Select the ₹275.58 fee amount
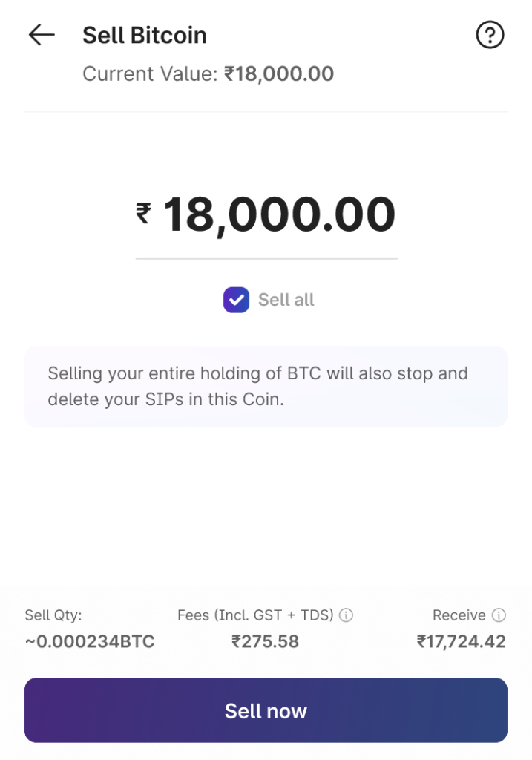532x760 pixels. click(x=265, y=641)
